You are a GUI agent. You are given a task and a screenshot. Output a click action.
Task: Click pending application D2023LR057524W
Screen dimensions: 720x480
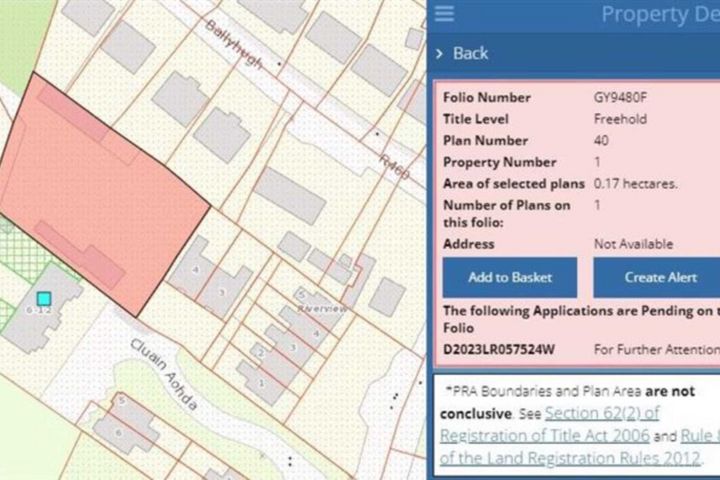pyautogui.click(x=499, y=349)
